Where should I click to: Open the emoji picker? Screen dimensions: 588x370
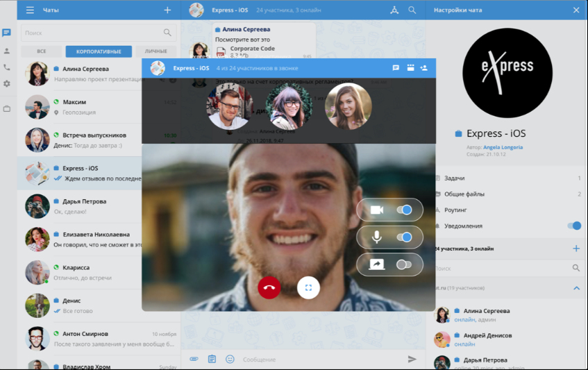point(230,359)
